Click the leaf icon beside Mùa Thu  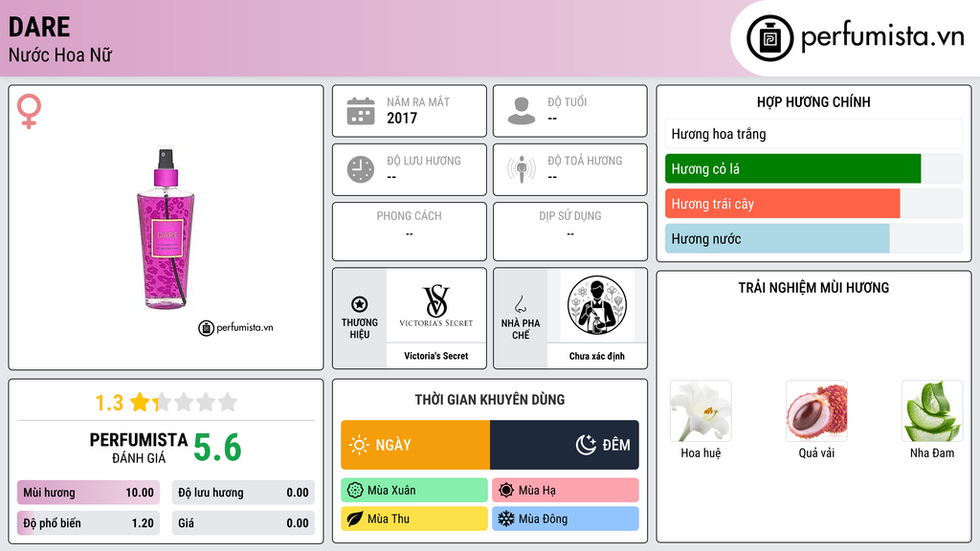(x=355, y=518)
